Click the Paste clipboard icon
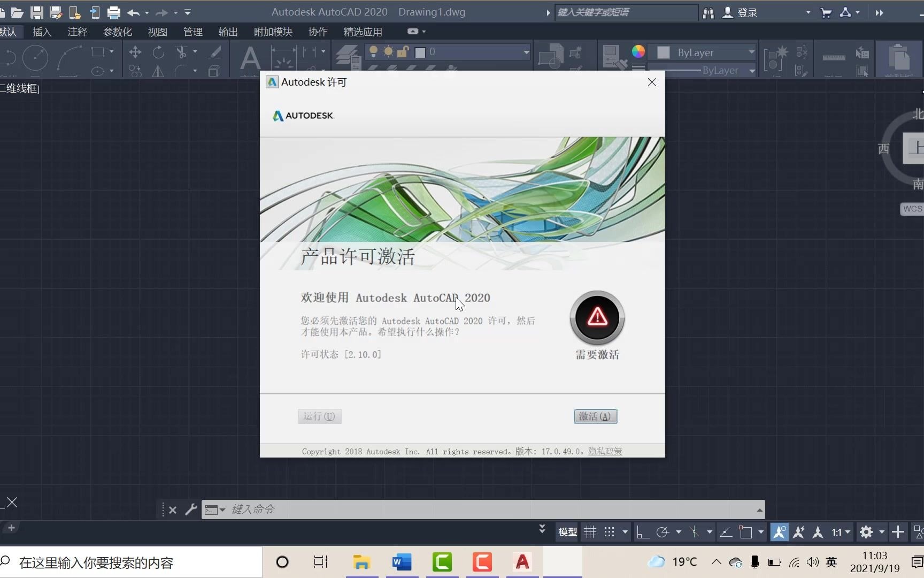Image resolution: width=924 pixels, height=578 pixels. (899, 57)
